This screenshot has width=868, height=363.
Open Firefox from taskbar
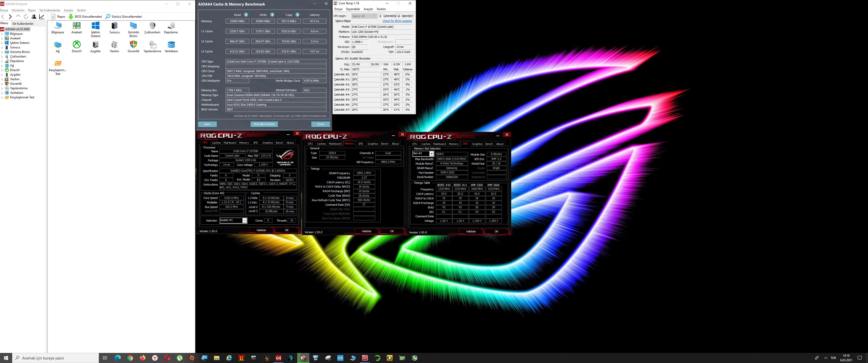143,358
